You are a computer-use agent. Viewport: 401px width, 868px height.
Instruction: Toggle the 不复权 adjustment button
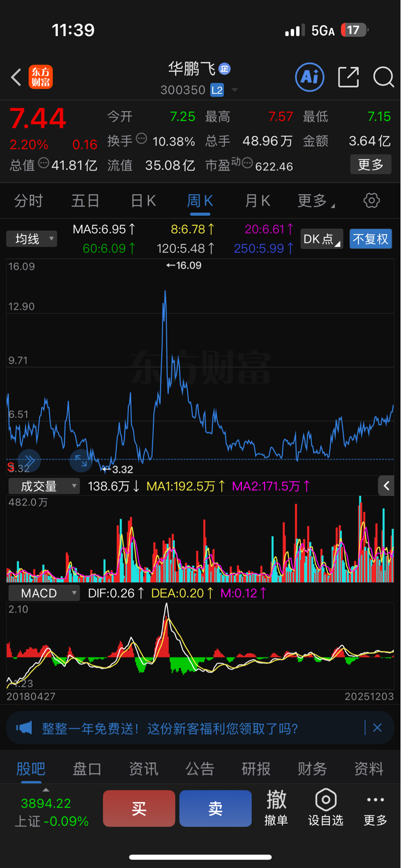click(371, 239)
